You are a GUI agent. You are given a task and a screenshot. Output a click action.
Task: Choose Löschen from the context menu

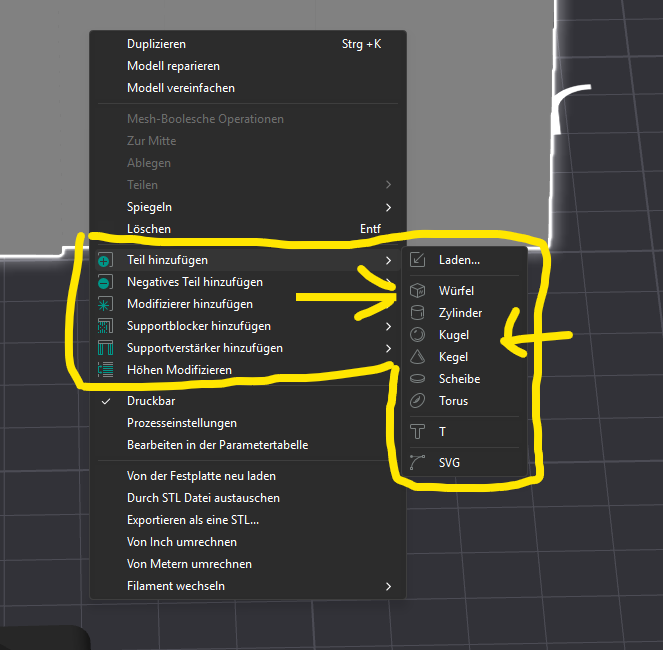pyautogui.click(x=248, y=229)
